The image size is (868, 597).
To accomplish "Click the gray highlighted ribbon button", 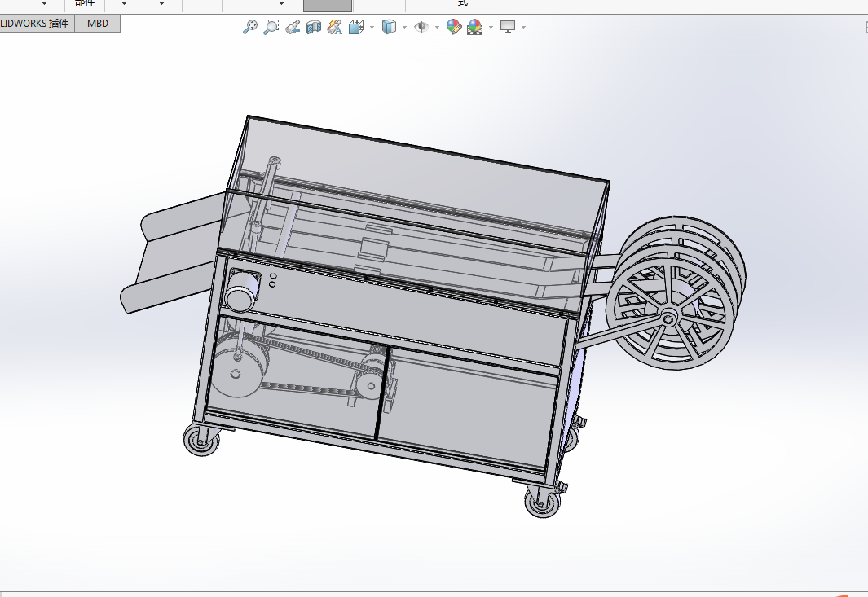I will pyautogui.click(x=327, y=6).
